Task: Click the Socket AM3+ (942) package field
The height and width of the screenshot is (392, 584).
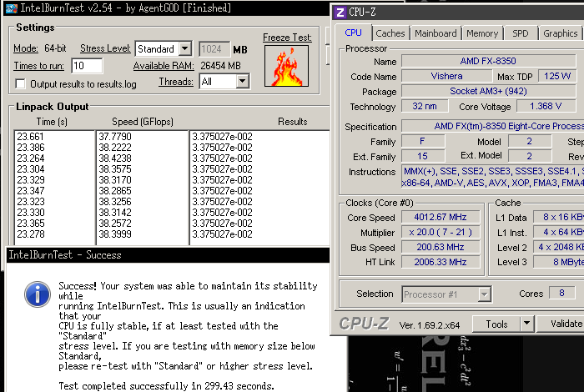Action: 488,91
